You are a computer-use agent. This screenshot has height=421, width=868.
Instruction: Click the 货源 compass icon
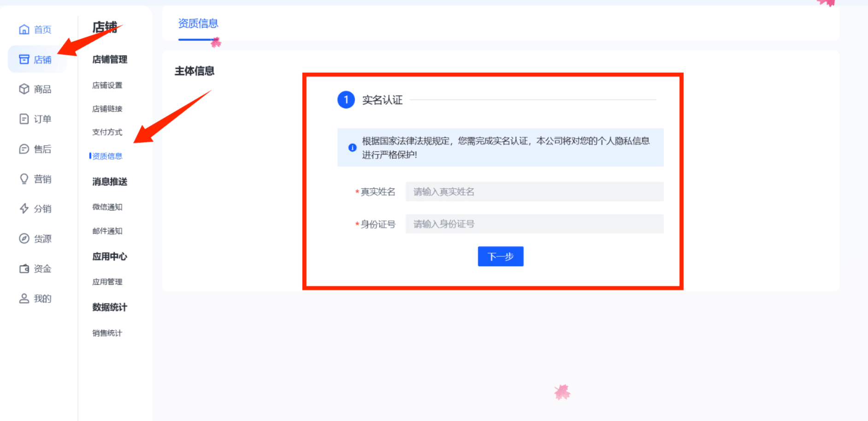pos(24,238)
